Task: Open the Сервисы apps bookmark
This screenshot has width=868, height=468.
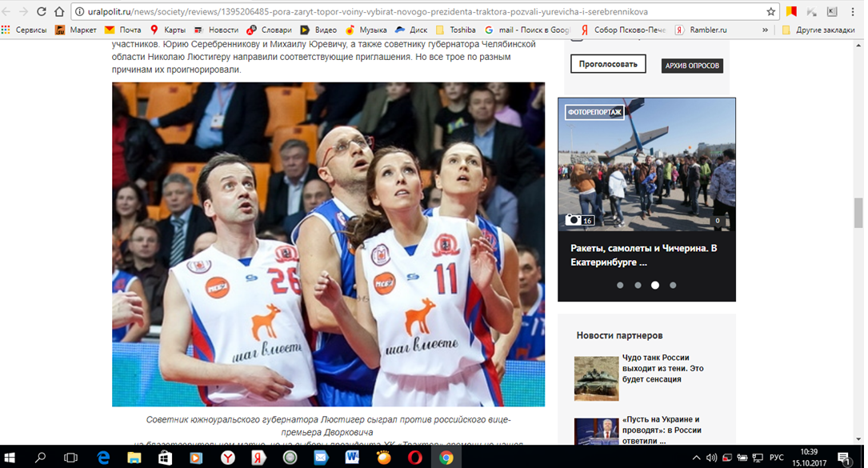Action: (x=24, y=30)
